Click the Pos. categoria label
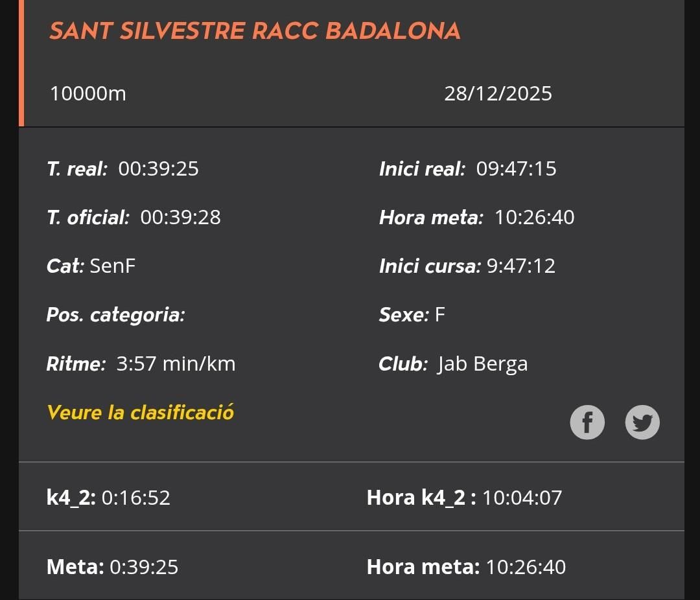700x600 pixels. (116, 315)
